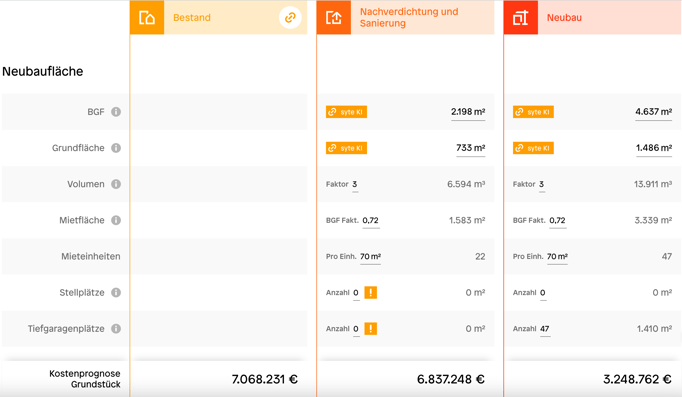Edit Volumen Faktor 3 in Nachverdichtung
Viewport: 682px width, 397px height.
[355, 184]
